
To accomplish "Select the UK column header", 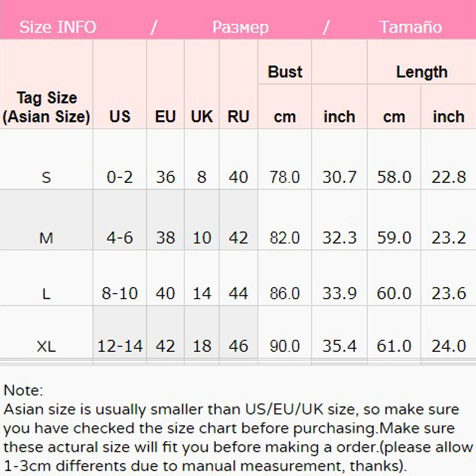I will coord(202,117).
